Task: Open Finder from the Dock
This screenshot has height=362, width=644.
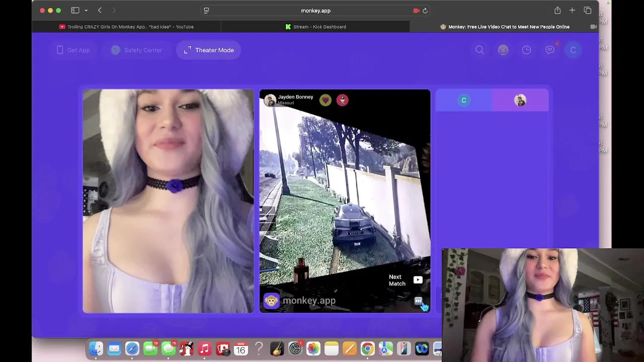Action: pos(96,348)
